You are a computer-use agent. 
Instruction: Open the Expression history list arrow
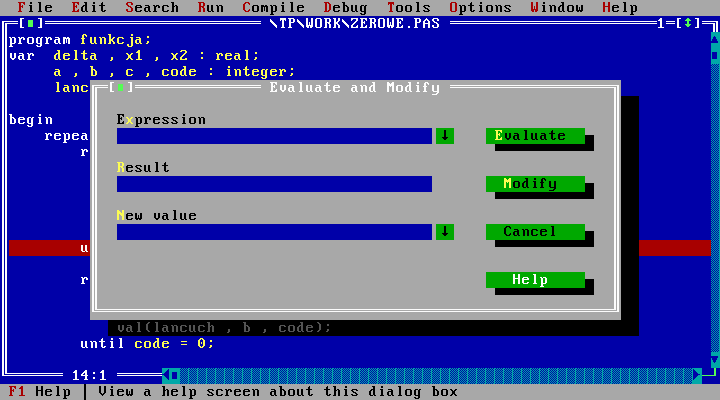(x=445, y=136)
